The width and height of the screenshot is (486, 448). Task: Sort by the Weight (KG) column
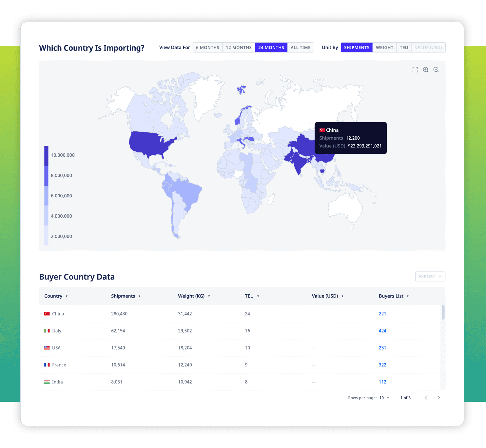(x=194, y=296)
